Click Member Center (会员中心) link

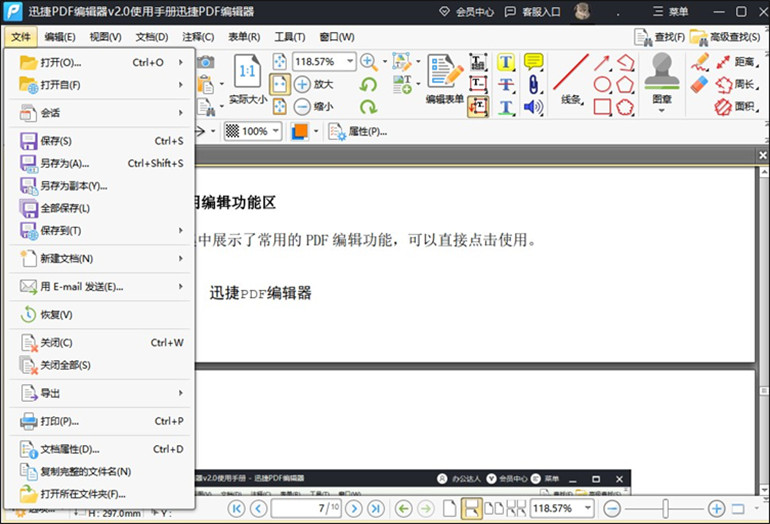coord(467,11)
